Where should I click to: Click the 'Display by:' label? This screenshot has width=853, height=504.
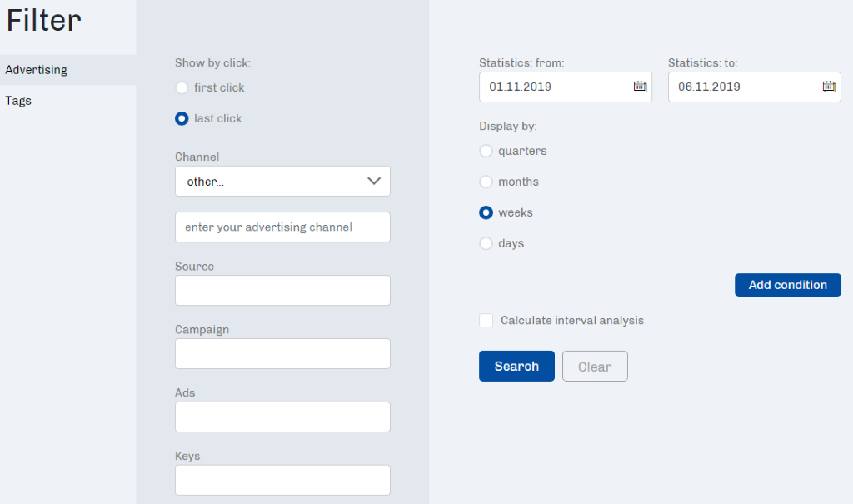pos(507,127)
